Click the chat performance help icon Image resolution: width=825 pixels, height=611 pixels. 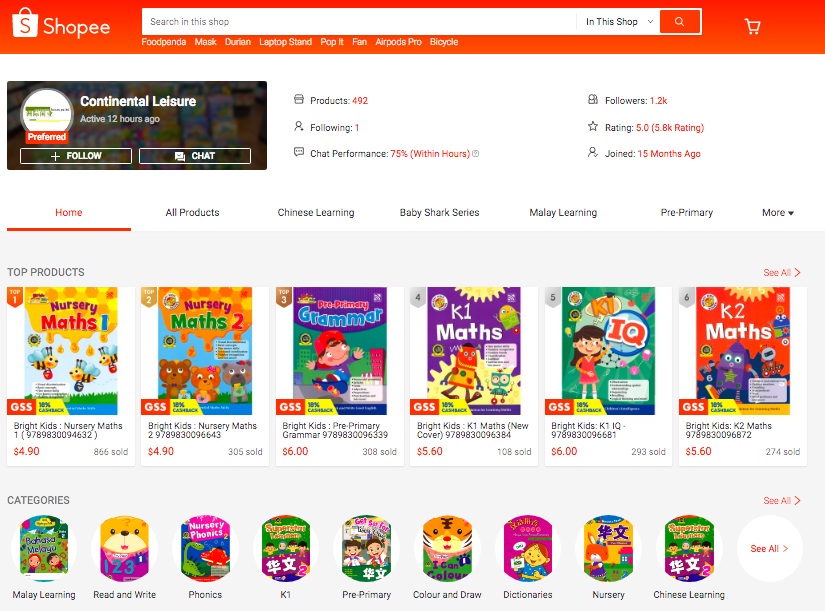pyautogui.click(x=476, y=154)
